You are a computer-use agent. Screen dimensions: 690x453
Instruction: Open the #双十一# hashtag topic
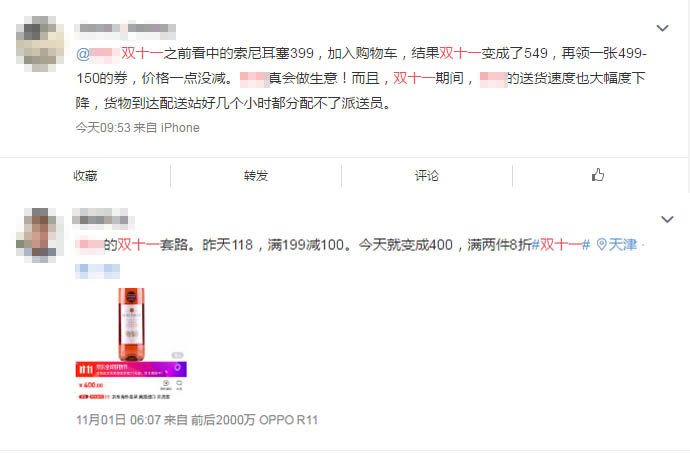[561, 244]
